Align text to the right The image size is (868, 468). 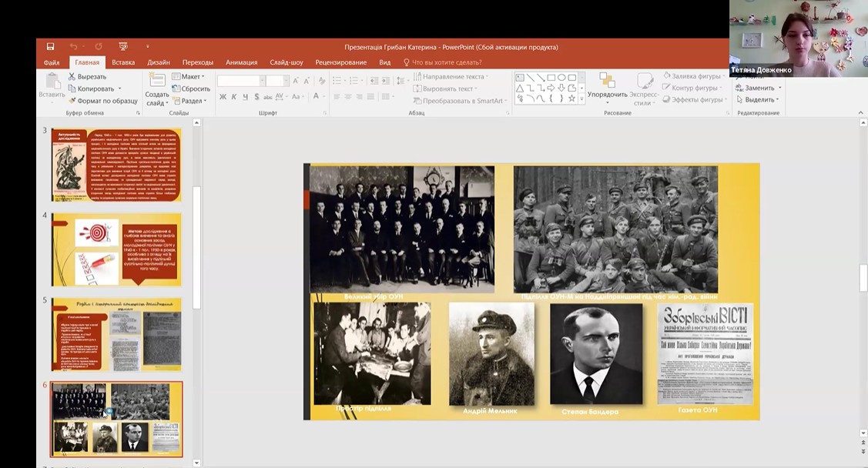359,97
